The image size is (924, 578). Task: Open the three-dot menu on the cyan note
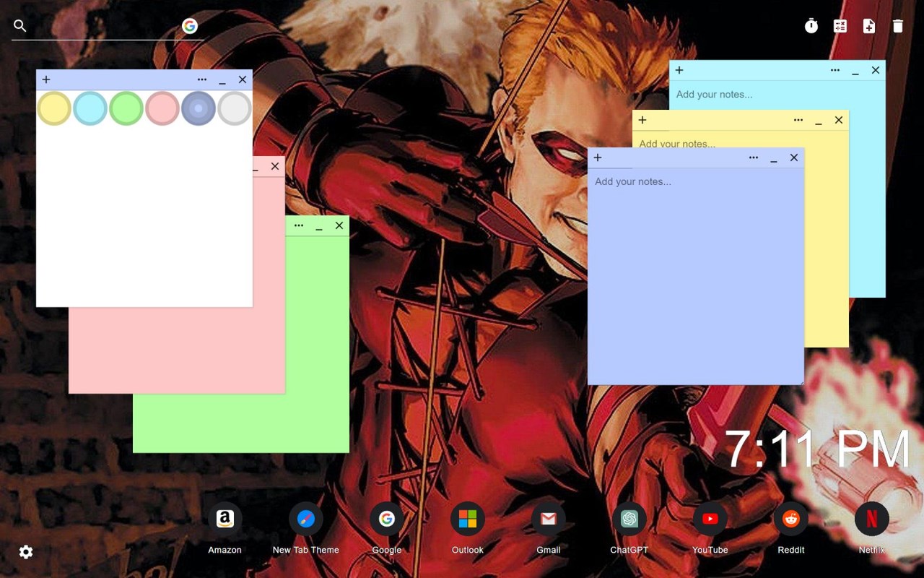pos(835,70)
